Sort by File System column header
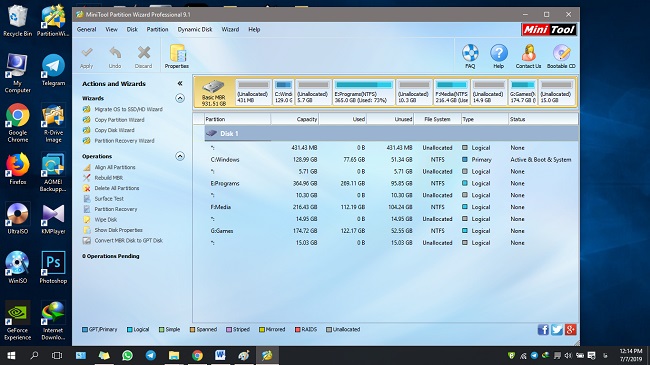 coord(437,119)
